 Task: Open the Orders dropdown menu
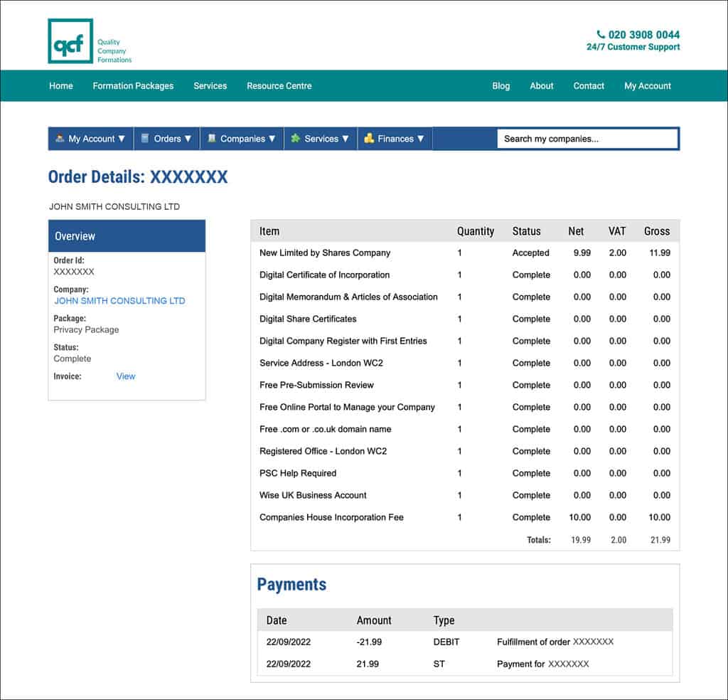coord(187,139)
